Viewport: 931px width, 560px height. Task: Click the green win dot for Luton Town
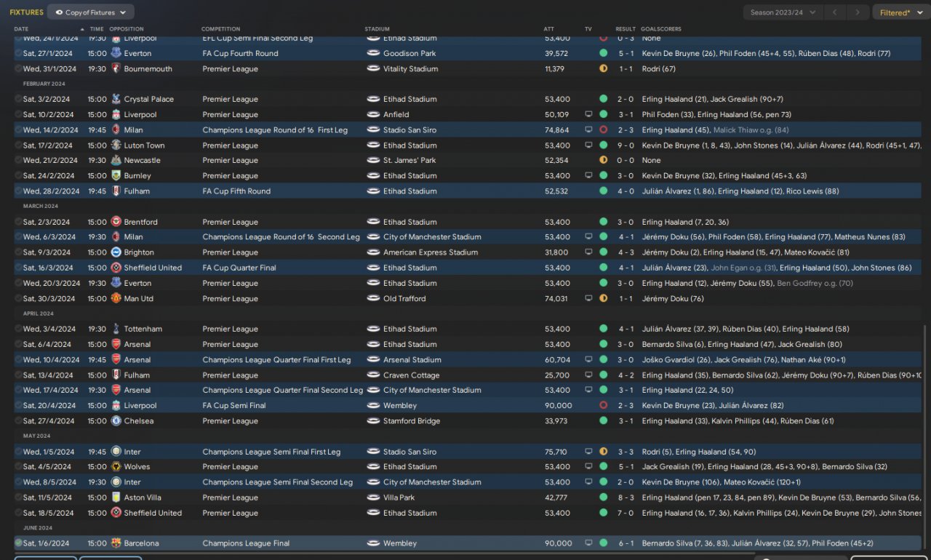(603, 145)
